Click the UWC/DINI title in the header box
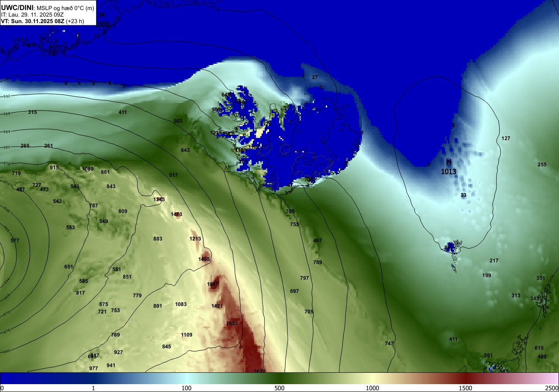 point(17,7)
